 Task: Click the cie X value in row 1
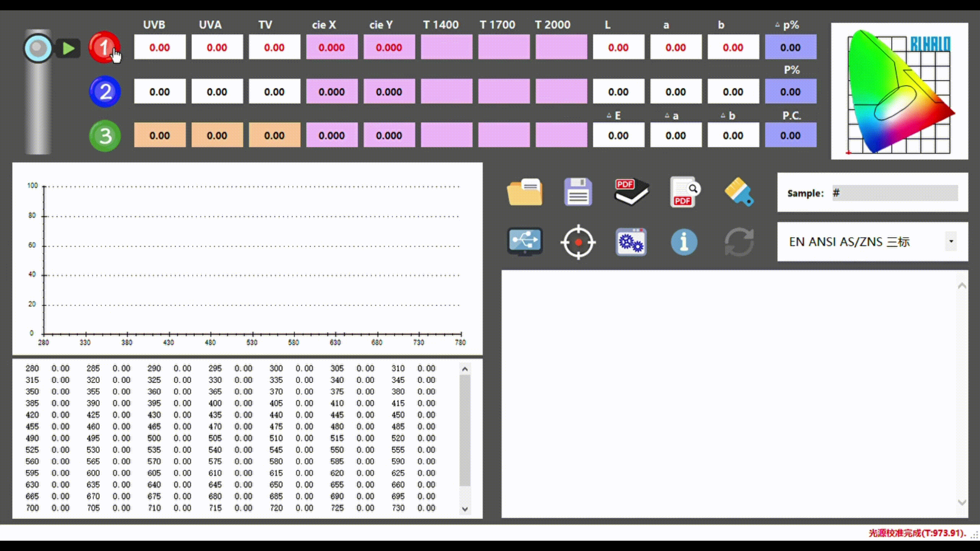[x=332, y=47]
